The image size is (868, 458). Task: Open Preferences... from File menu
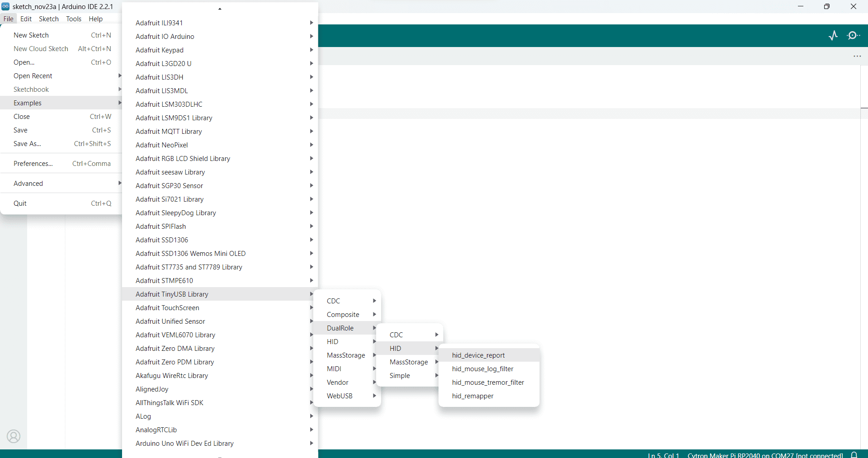coord(61,164)
